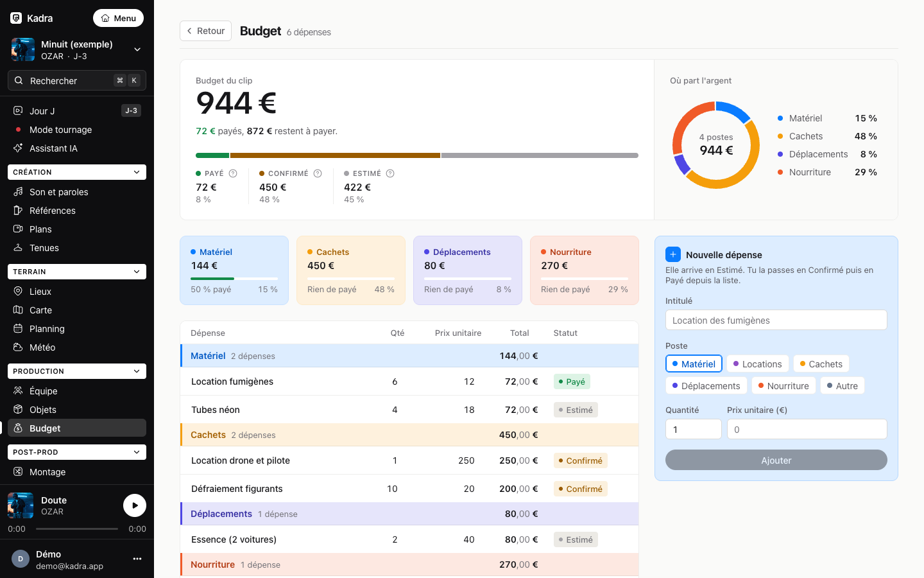924x578 pixels.
Task: Open Son et paroles music icon
Action: click(18, 192)
